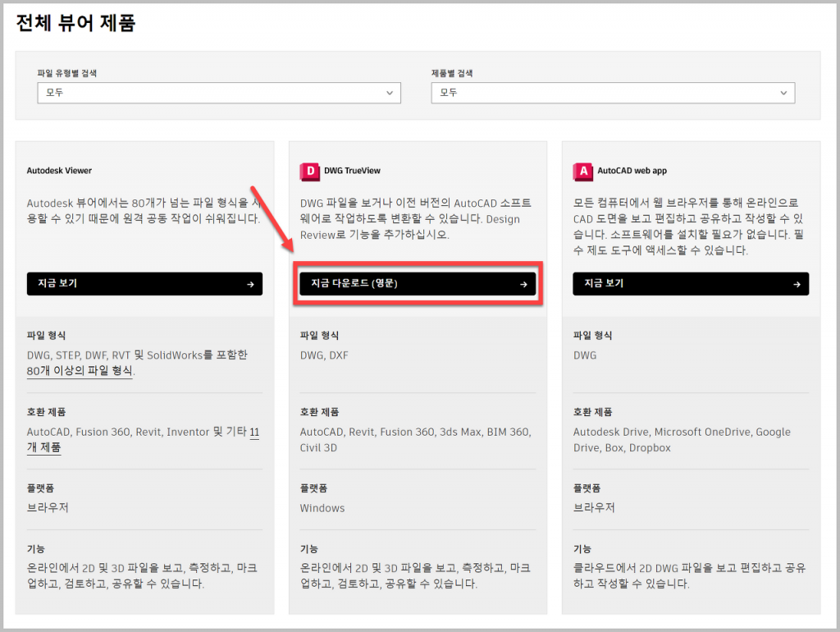Viewport: 840px width, 632px height.
Task: Click the Autodesk Viewer title
Action: coord(59,171)
